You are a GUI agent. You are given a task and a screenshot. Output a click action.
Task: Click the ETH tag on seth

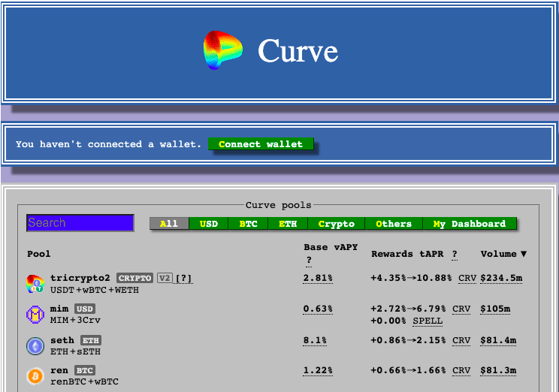(x=91, y=340)
